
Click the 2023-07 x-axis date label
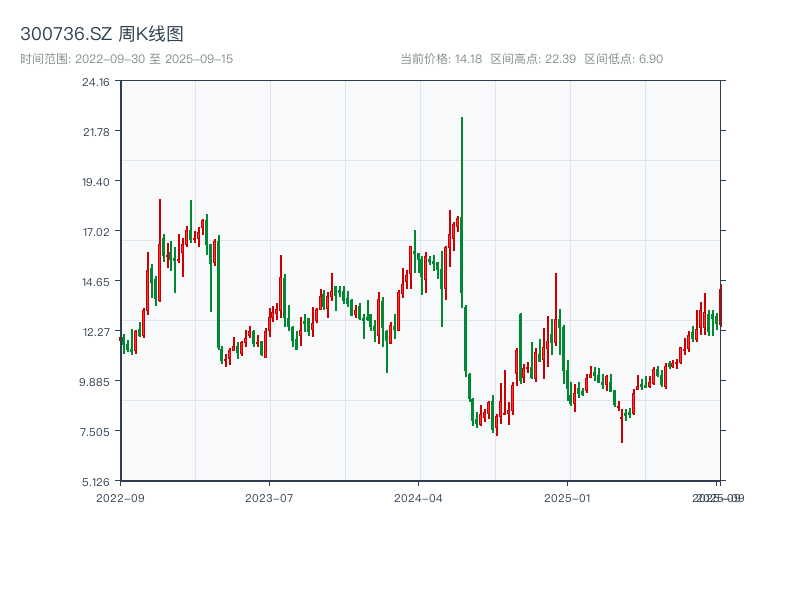pyautogui.click(x=269, y=498)
